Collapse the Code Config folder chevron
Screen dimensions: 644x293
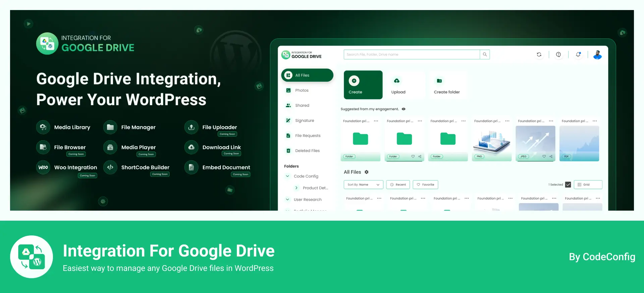coord(287,176)
